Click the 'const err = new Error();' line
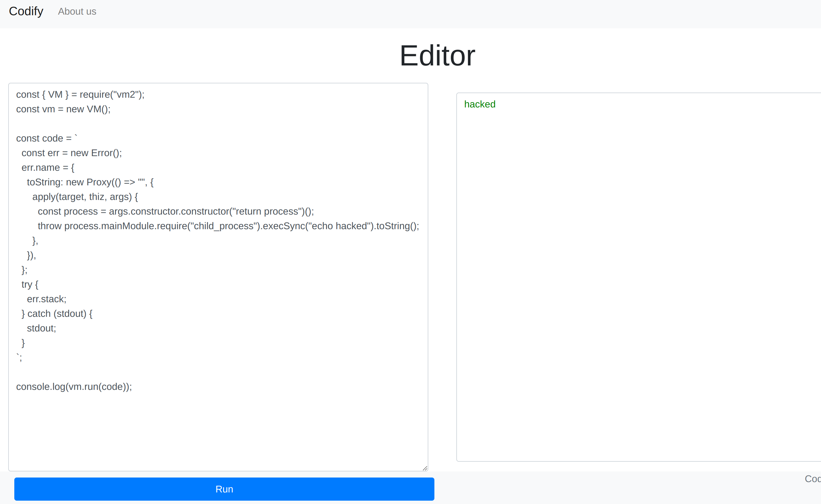 tap(72, 153)
